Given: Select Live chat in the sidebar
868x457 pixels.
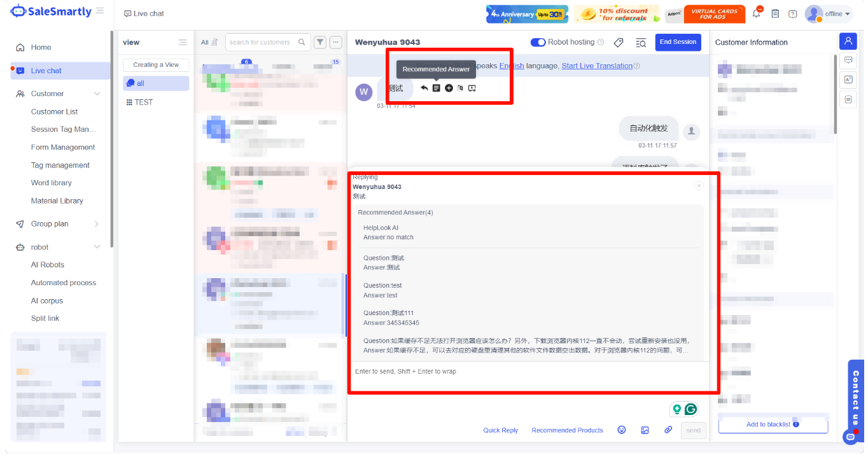Looking at the screenshot, I should tap(60, 71).
